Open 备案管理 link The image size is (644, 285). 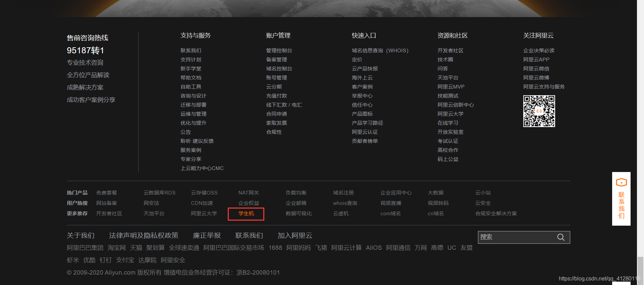pyautogui.click(x=276, y=60)
